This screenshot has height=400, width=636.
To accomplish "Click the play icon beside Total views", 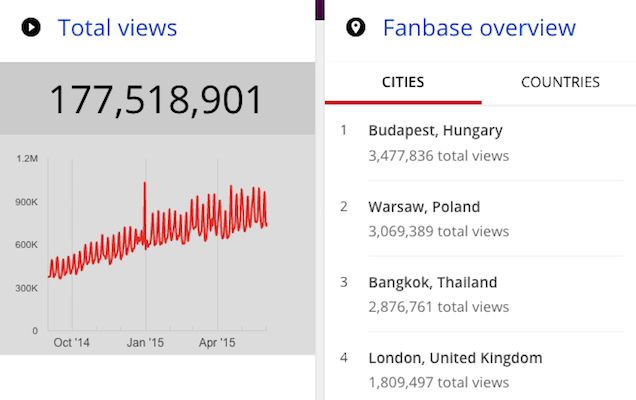I will (31, 27).
